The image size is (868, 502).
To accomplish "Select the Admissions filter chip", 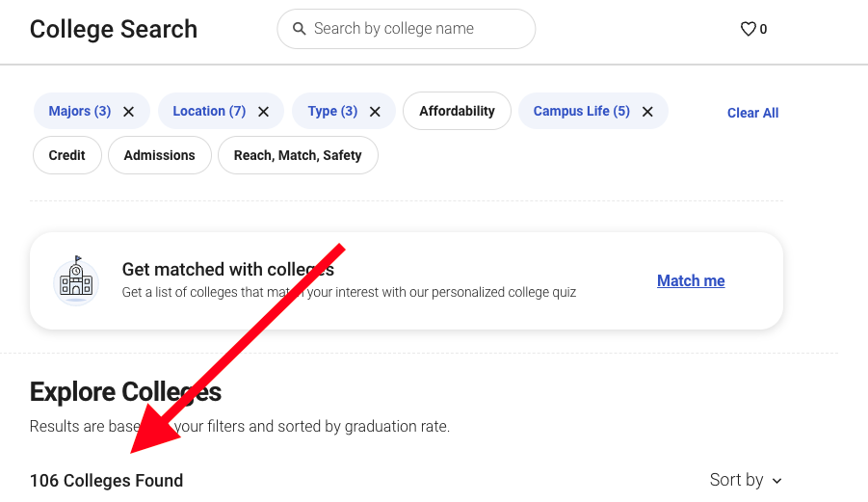I will [x=160, y=155].
